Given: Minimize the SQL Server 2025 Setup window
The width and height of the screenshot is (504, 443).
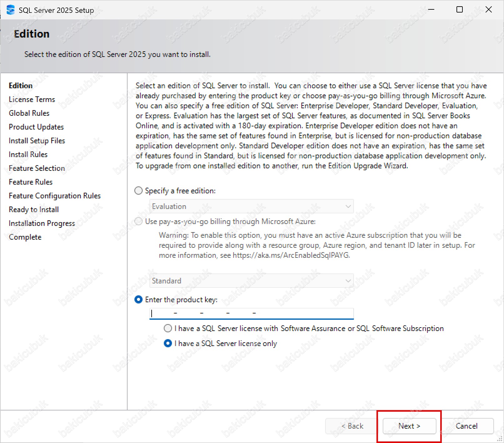Looking at the screenshot, I should tap(431, 10).
